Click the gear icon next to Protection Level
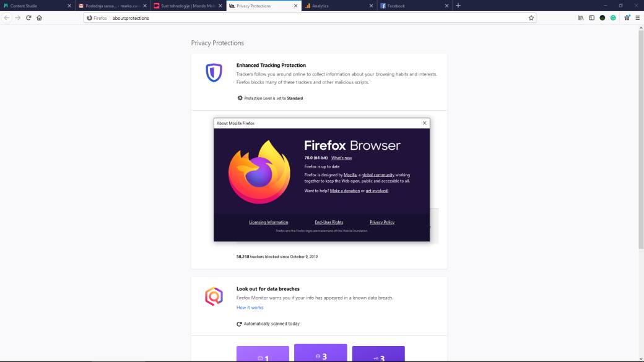The height and width of the screenshot is (362, 644). 240,98
